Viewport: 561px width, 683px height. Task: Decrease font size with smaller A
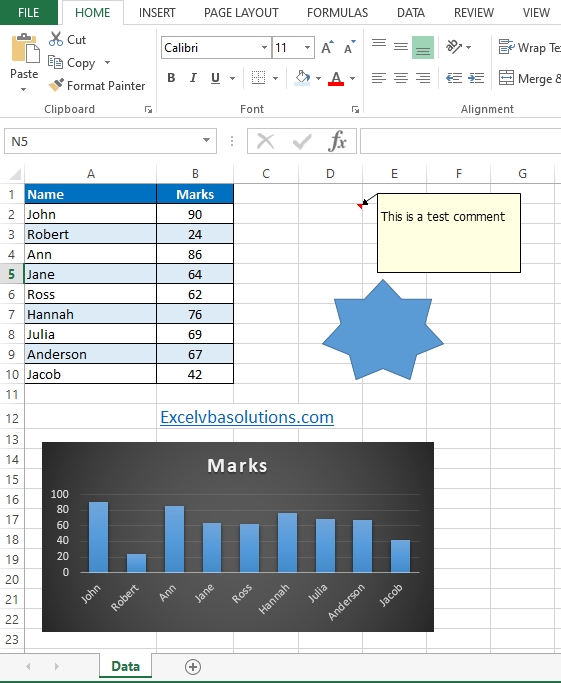pyautogui.click(x=350, y=47)
